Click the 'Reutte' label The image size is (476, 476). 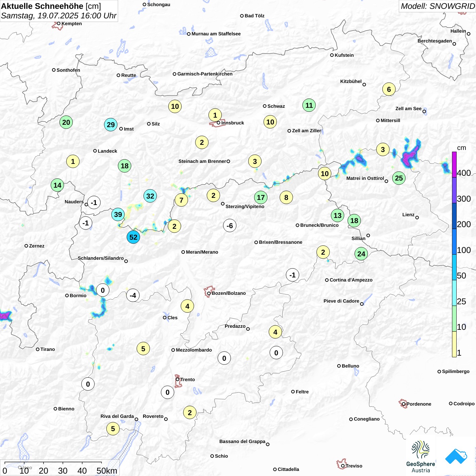pos(129,75)
